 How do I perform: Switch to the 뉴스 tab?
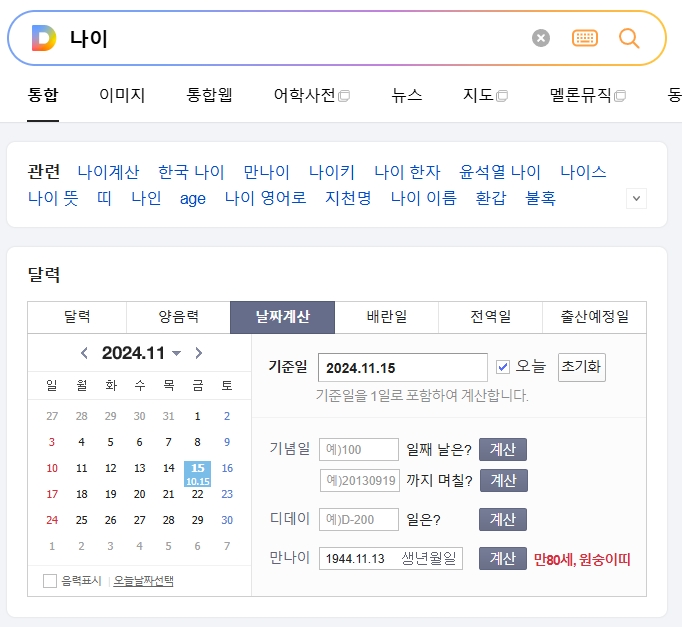(407, 95)
